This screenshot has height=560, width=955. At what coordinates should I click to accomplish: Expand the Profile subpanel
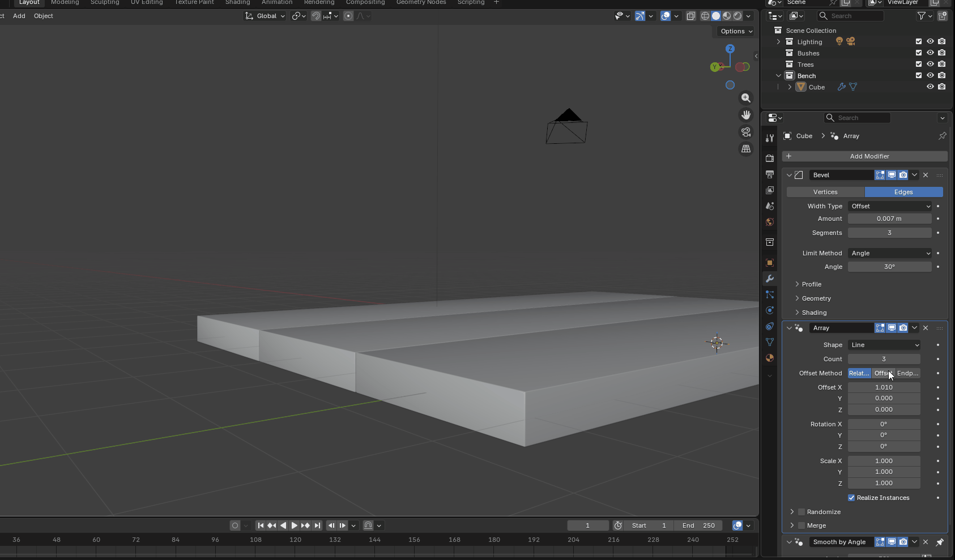[x=797, y=284]
